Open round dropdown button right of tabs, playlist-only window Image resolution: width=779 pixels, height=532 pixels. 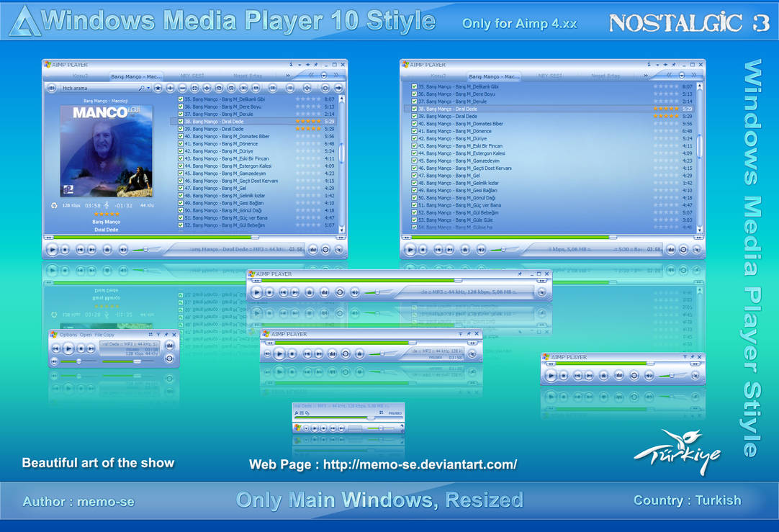(682, 76)
